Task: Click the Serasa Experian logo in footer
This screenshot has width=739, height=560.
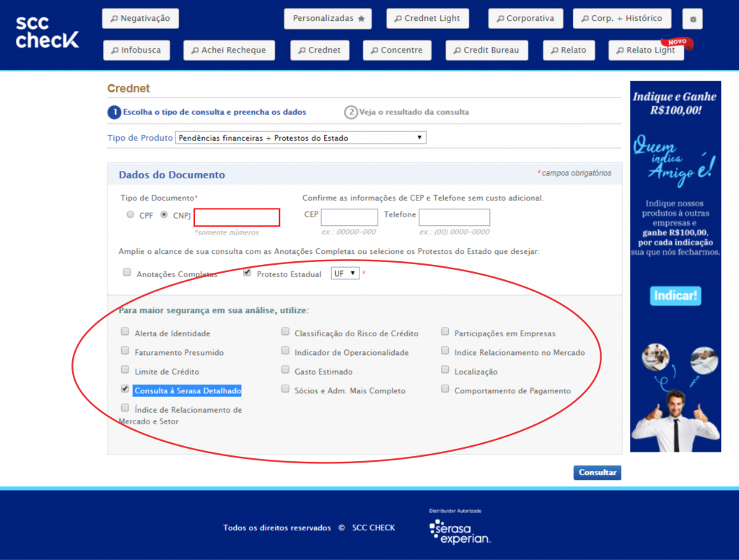Action: pos(460,531)
